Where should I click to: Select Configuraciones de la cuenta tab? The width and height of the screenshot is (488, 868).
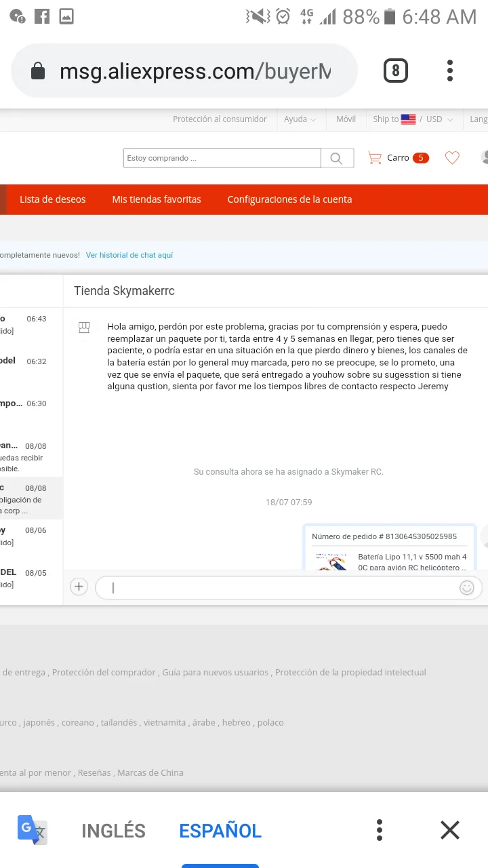[x=289, y=199]
